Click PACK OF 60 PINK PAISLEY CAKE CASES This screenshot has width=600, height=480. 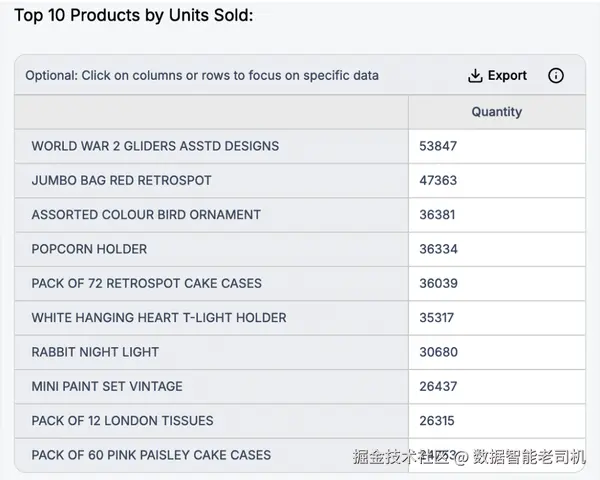tap(151, 455)
